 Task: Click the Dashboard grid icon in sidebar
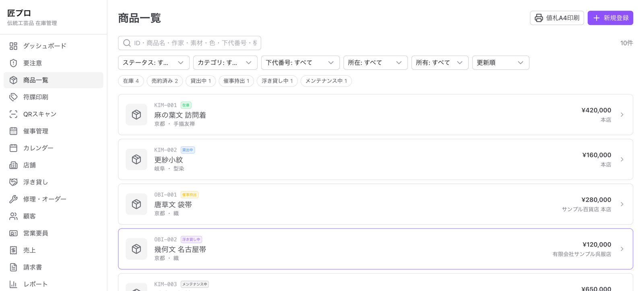[x=13, y=46]
